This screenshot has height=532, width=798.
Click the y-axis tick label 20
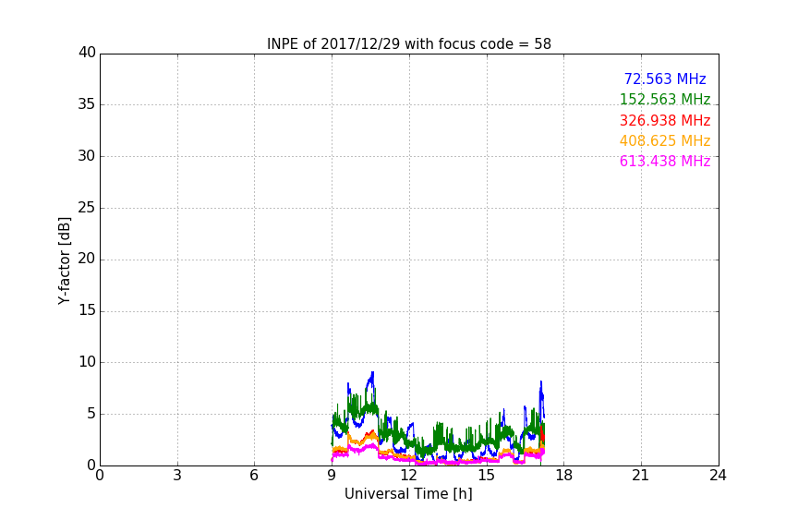87,259
